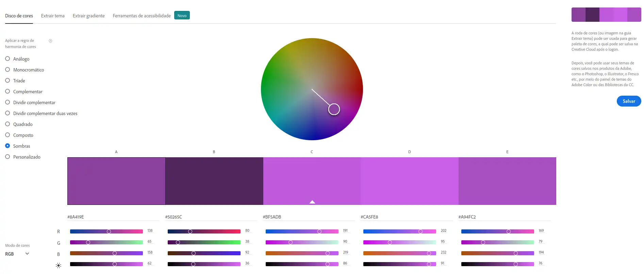Select color swatch A in the palette
The height and width of the screenshot is (274, 644).
pyautogui.click(x=116, y=181)
